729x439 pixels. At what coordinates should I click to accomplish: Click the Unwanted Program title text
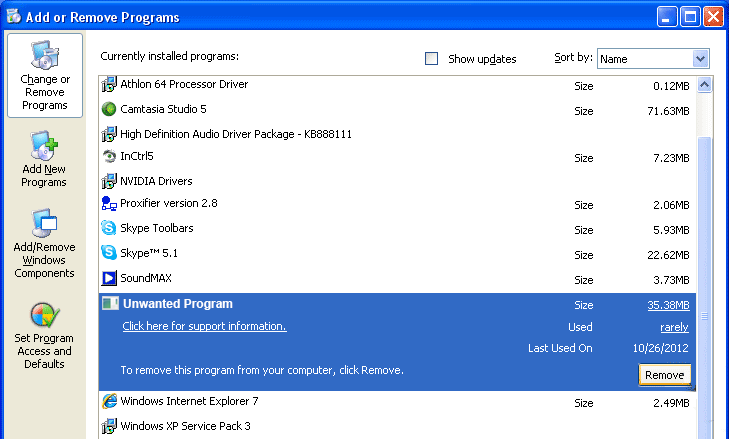point(178,304)
